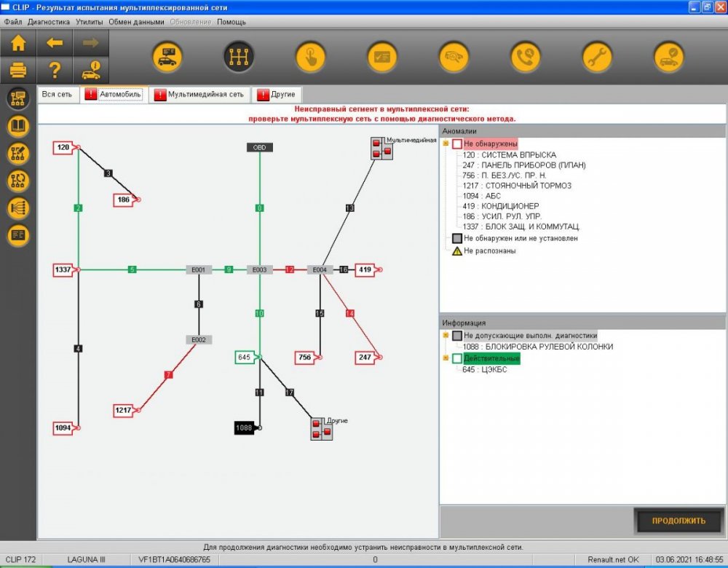Image resolution: width=728 pixels, height=568 pixels.
Task: Select 1088 : БЛОКИРОВКА РУЛЕВОЙ КОЛОНКИ row
Action: click(538, 347)
